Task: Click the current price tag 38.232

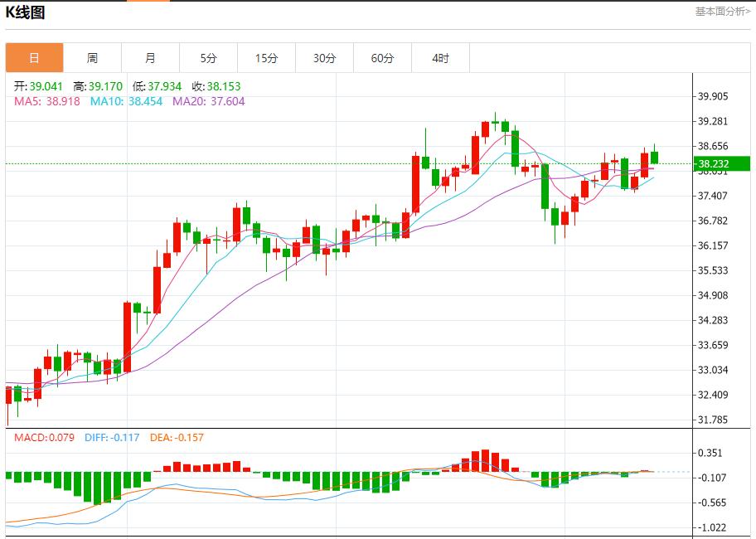Action: (722, 164)
